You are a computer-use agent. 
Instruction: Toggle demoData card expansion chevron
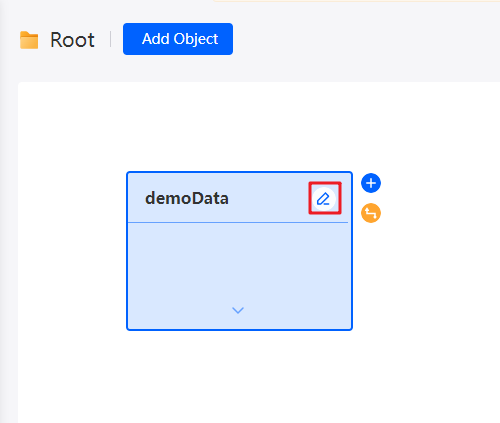238,310
